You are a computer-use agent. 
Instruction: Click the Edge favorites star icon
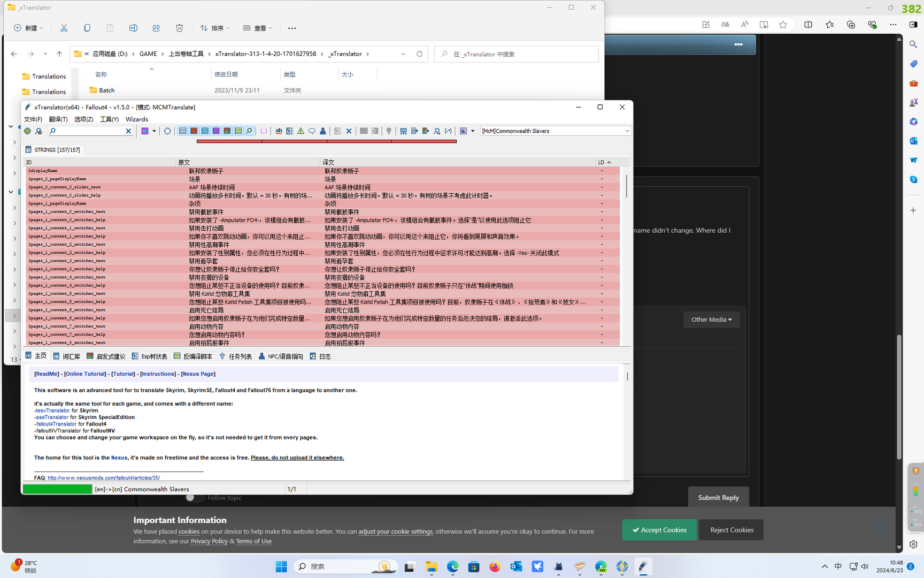(783, 25)
